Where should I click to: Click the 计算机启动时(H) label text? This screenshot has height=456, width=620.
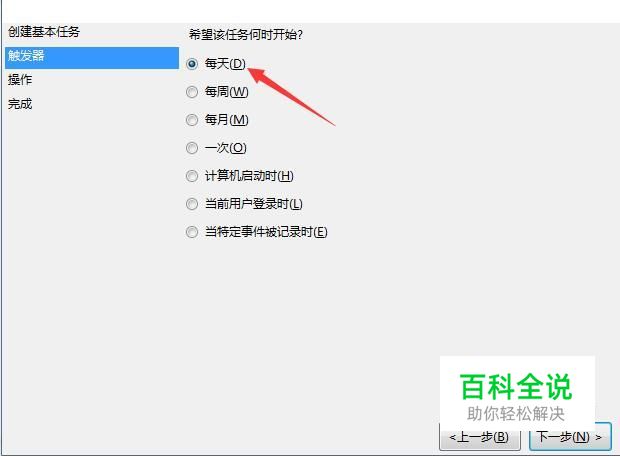click(249, 176)
